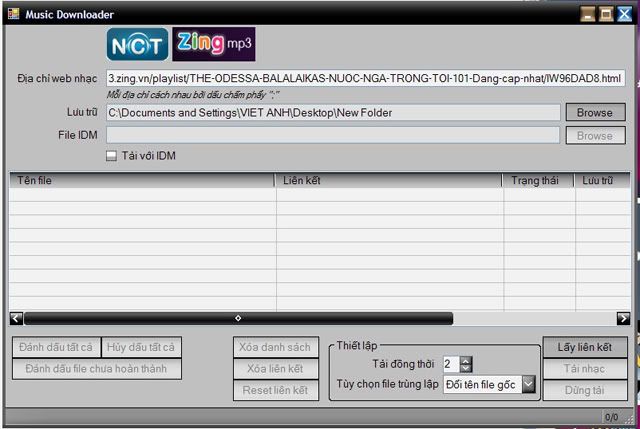The width and height of the screenshot is (640, 429).
Task: Click the 'Trạng thái' column header
Action: point(537,180)
